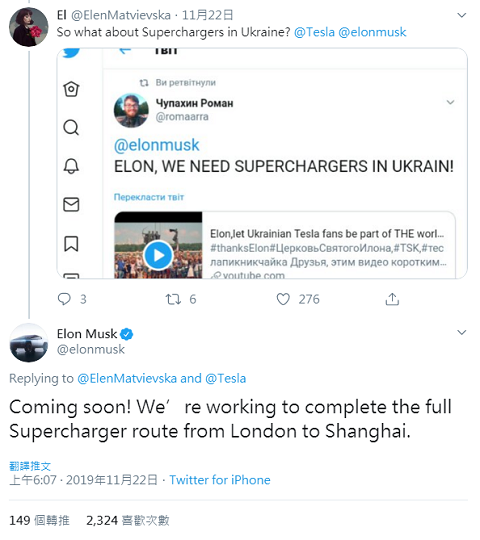Open the chevron menu on Чупахин Роман's tweet
Screen dimensions: 480x540
click(x=450, y=102)
